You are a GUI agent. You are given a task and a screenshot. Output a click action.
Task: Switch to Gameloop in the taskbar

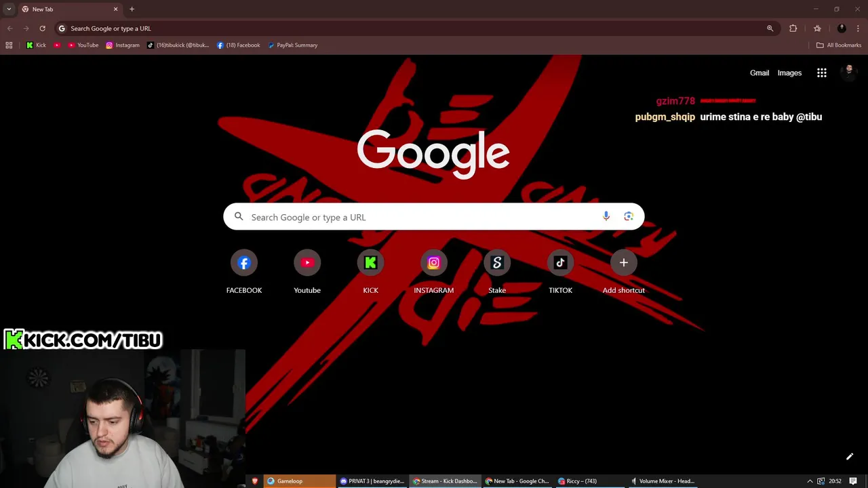tap(299, 481)
